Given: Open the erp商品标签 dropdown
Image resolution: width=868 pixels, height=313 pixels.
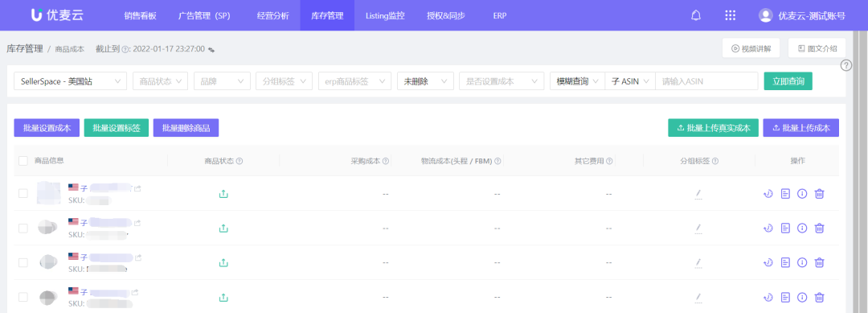Looking at the screenshot, I should click(355, 81).
